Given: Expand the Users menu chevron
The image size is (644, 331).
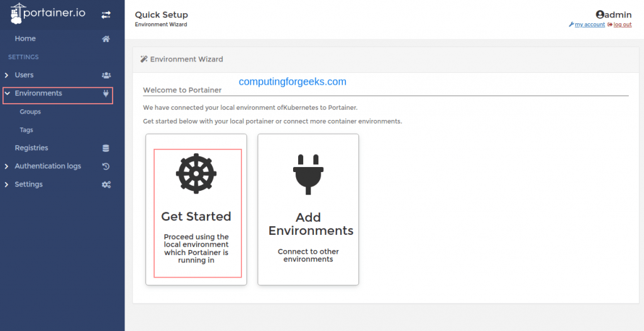Looking at the screenshot, I should point(6,75).
